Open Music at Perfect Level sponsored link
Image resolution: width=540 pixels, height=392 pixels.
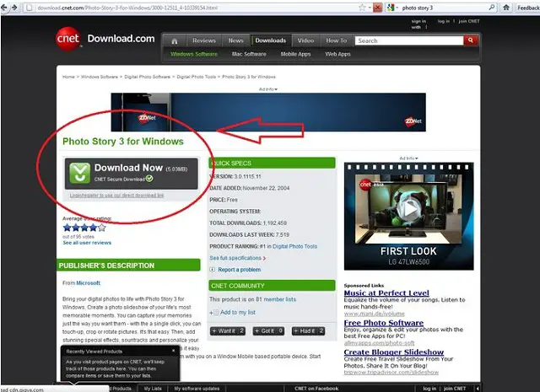[386, 293]
